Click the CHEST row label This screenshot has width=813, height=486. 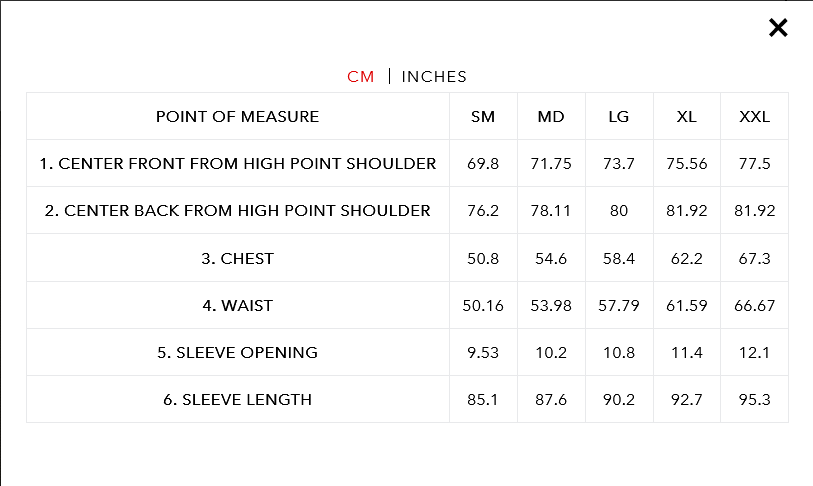(x=237, y=258)
